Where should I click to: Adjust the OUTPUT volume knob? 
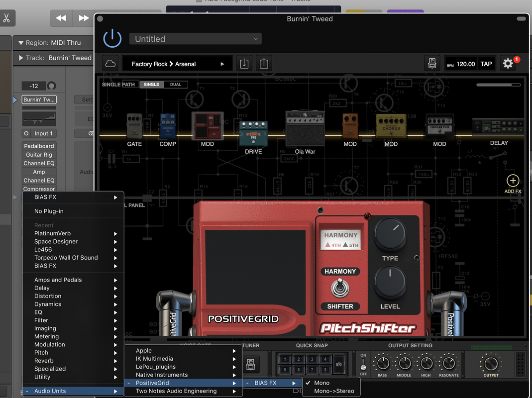coord(491,364)
